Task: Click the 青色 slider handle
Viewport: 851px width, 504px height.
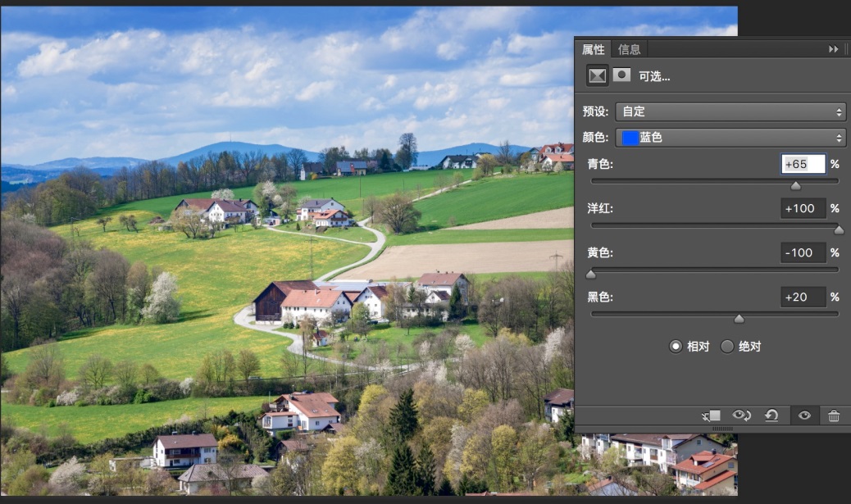Action: pos(795,186)
